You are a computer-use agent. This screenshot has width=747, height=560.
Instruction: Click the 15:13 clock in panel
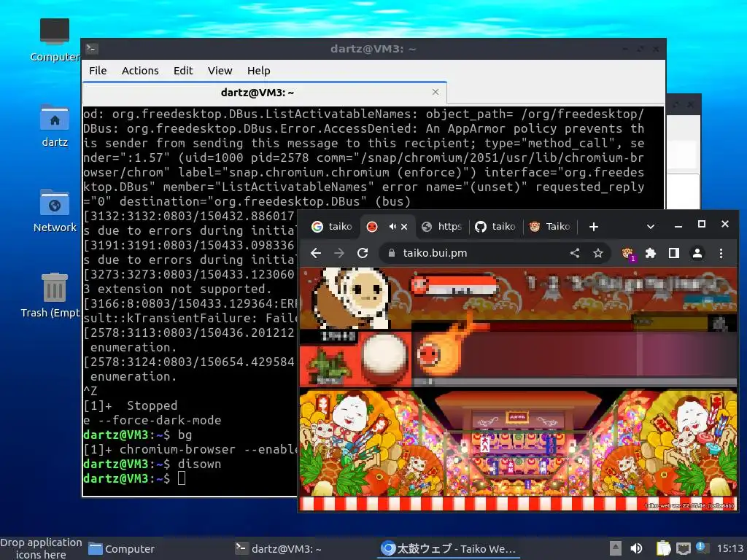point(731,549)
